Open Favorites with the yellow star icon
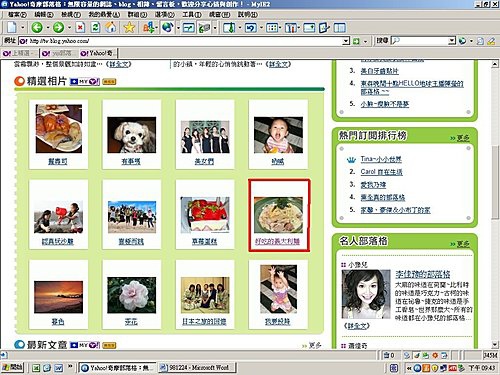This screenshot has width=500, height=375. (x=129, y=27)
